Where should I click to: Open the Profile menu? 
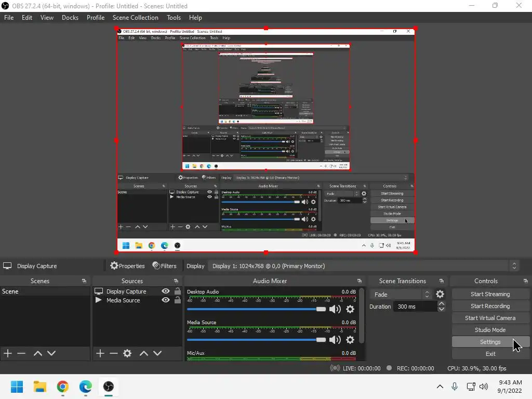(96, 18)
